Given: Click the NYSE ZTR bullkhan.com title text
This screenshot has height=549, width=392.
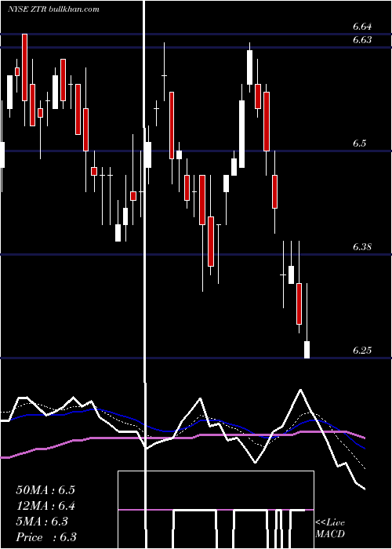Looking at the screenshot, I should tap(53, 9).
